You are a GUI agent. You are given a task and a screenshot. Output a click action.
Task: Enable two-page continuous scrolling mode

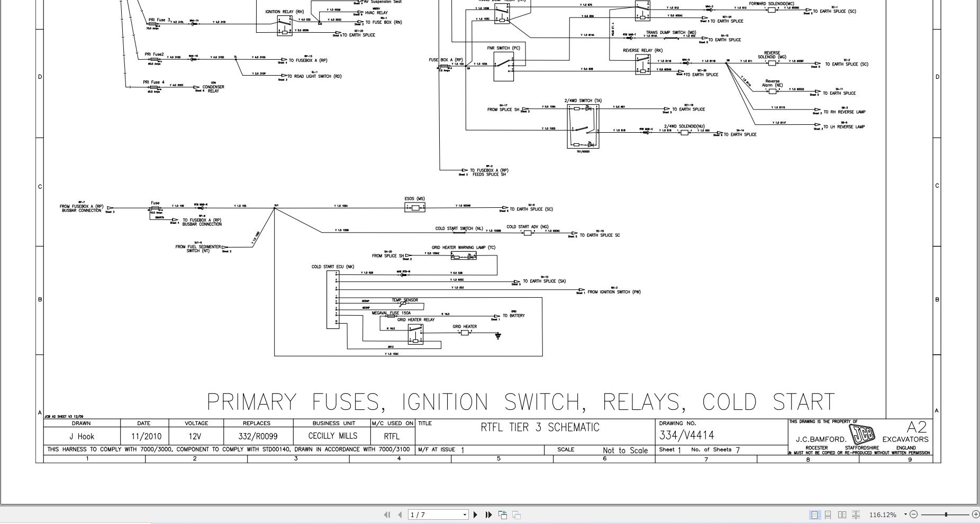click(x=856, y=514)
